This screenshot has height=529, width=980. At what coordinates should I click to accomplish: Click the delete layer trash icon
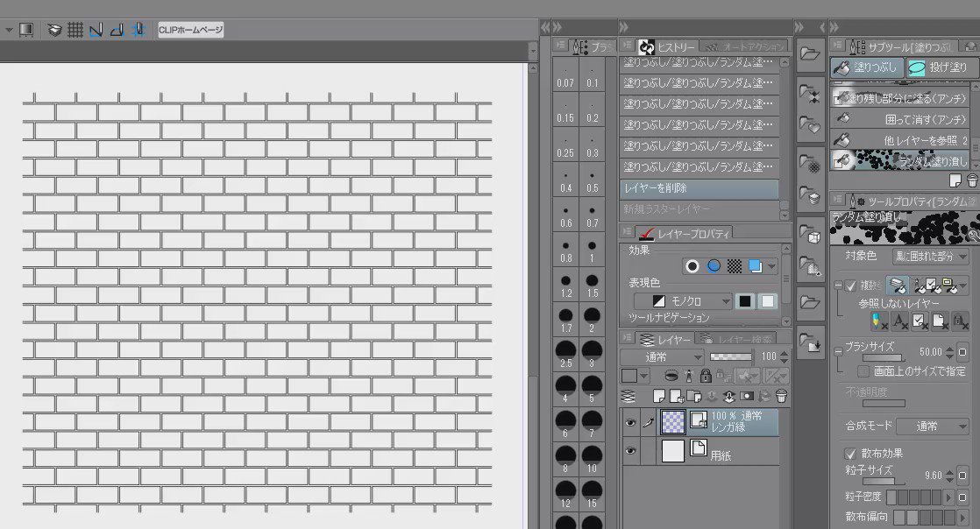781,396
